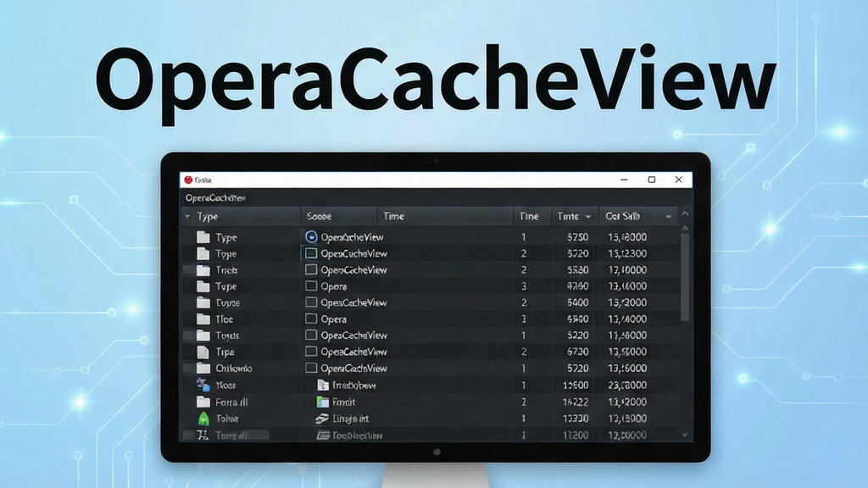Click the image file icon in the 10600 row
This screenshot has width=868, height=488.
pyautogui.click(x=323, y=385)
